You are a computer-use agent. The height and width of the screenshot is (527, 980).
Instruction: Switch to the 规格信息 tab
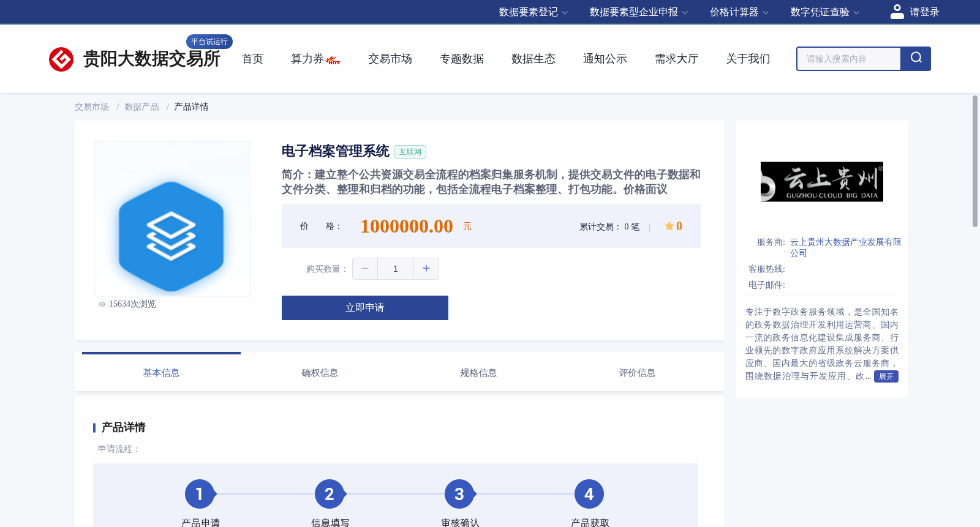point(478,373)
